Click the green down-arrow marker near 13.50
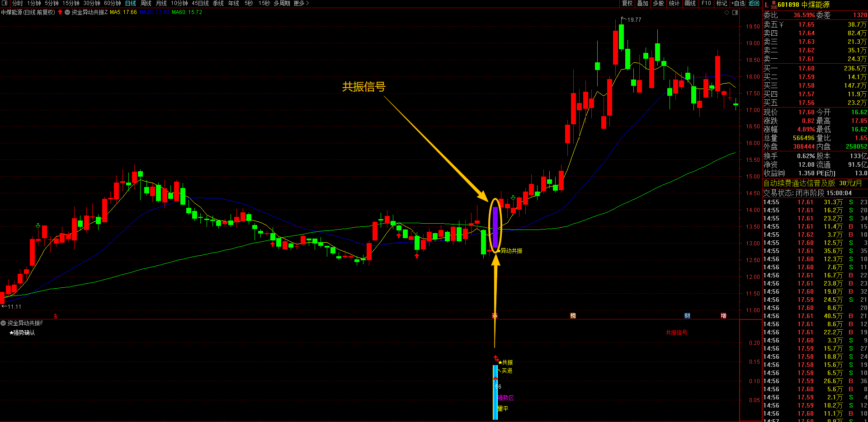 coord(38,225)
